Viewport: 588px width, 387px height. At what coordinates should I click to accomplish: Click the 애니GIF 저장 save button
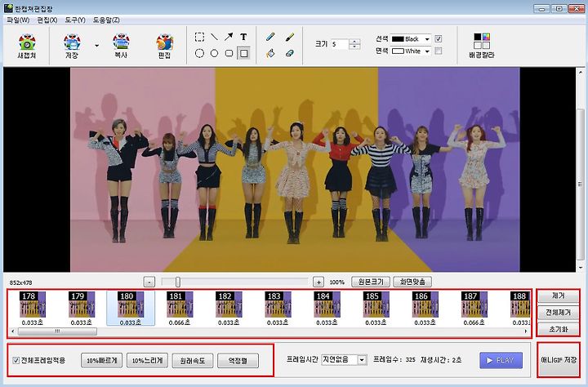[559, 360]
